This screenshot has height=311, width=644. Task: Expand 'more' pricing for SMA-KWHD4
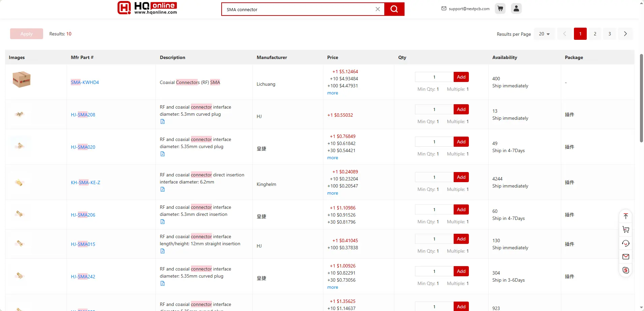332,93
